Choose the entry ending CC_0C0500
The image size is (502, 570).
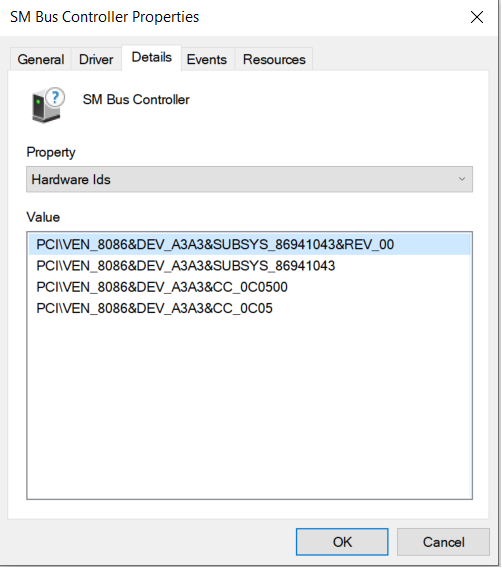[x=162, y=287]
